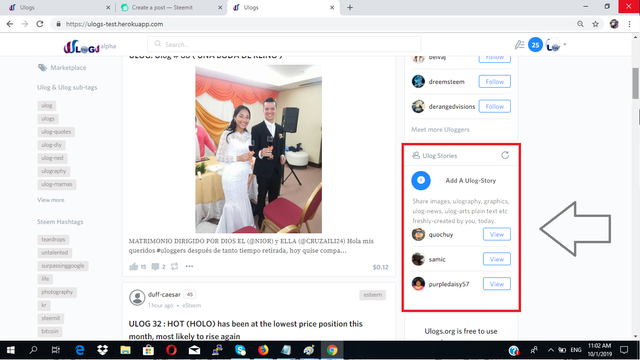Click Add A Ulog-Story plus icon
The width and height of the screenshot is (640, 360).
pos(421,180)
